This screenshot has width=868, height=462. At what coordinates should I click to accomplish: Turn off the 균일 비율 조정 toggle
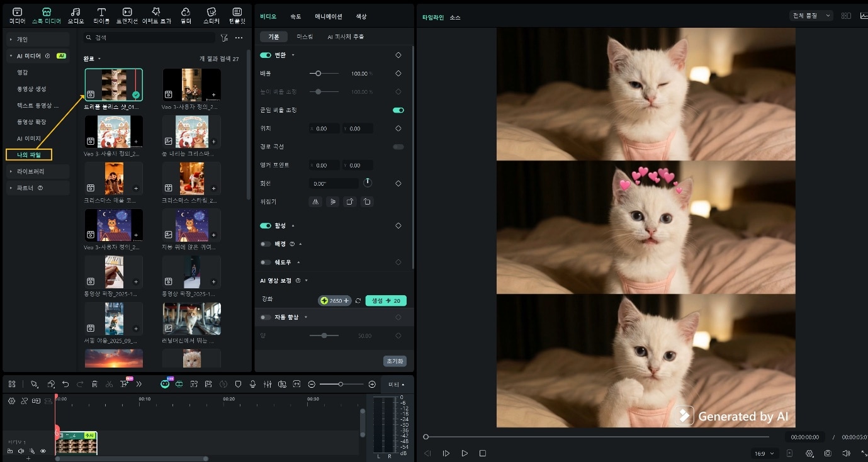point(398,110)
